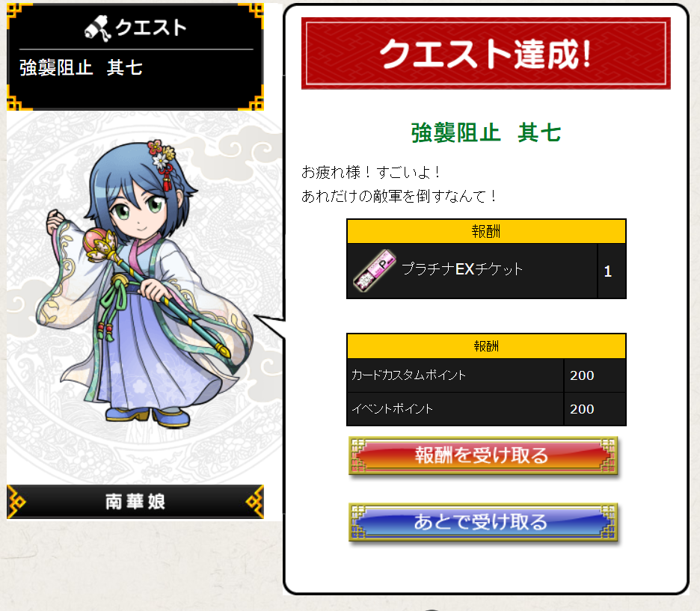This screenshot has width=700, height=611.
Task: Click the イベントポイント reward row
Action: click(x=486, y=409)
